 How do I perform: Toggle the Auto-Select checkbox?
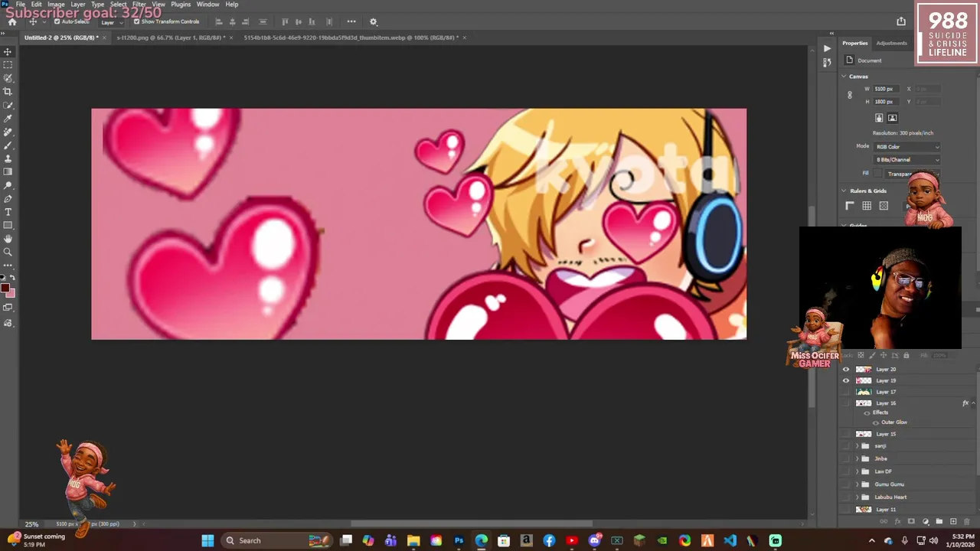[x=57, y=21]
